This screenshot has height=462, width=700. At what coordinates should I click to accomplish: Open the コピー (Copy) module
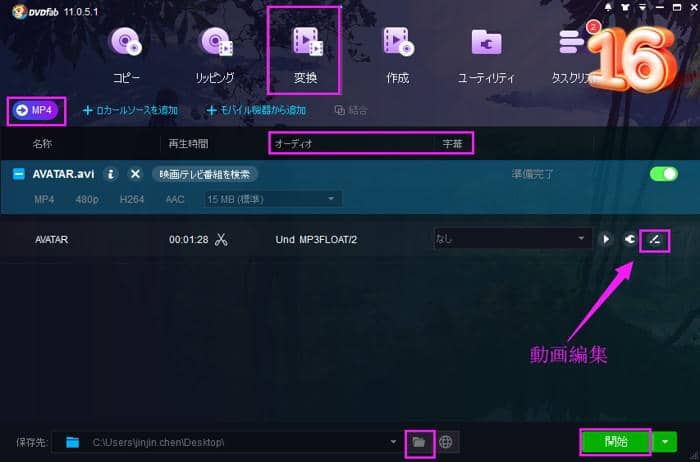click(x=126, y=56)
